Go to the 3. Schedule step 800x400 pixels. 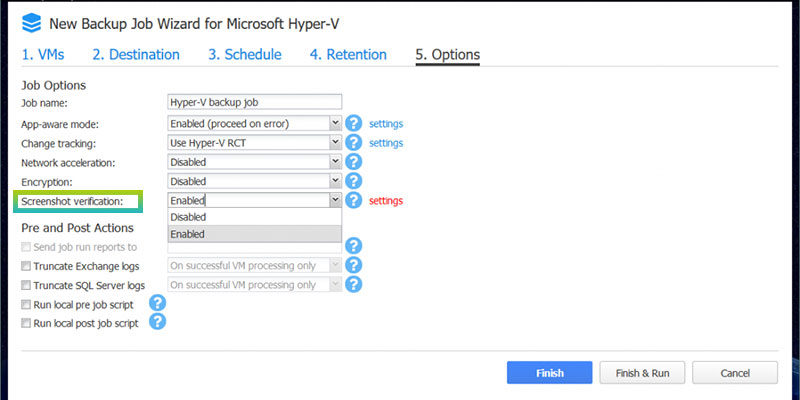244,55
